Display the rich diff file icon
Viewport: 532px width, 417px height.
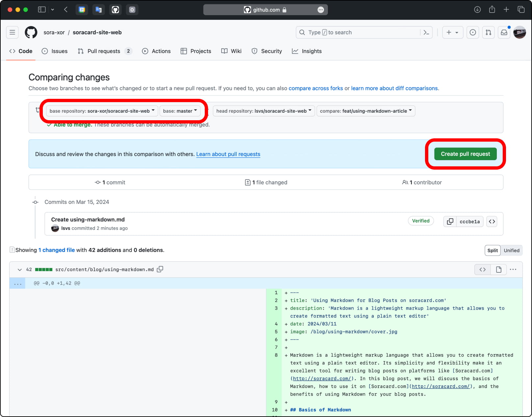tap(499, 269)
